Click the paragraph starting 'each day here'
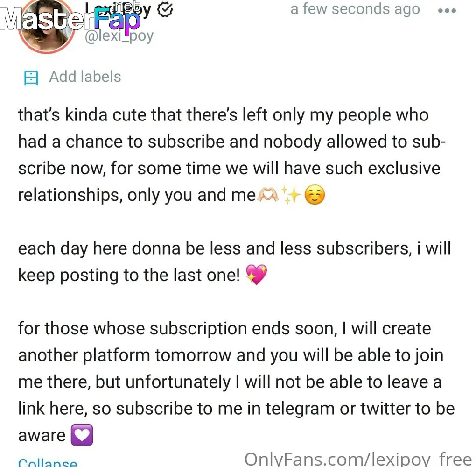Viewport: 476px width, 467px height. click(234, 262)
